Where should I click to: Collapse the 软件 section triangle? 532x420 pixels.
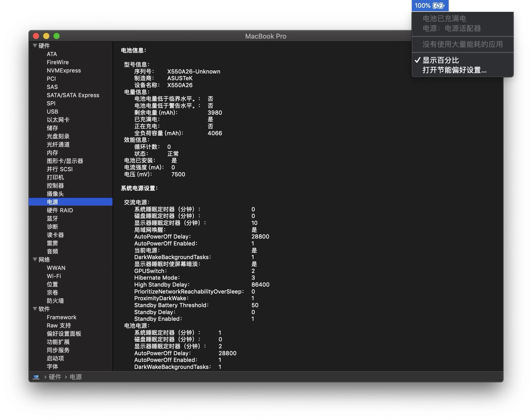pos(35,309)
